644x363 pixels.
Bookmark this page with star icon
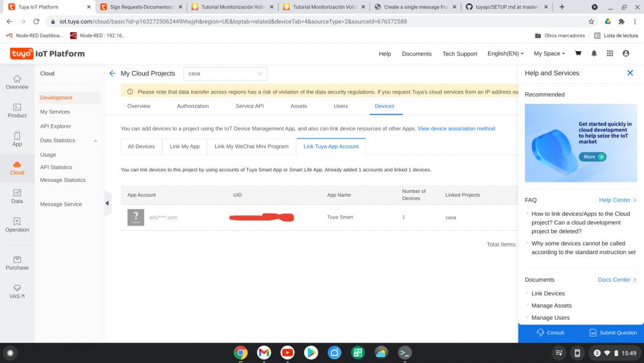coord(591,21)
